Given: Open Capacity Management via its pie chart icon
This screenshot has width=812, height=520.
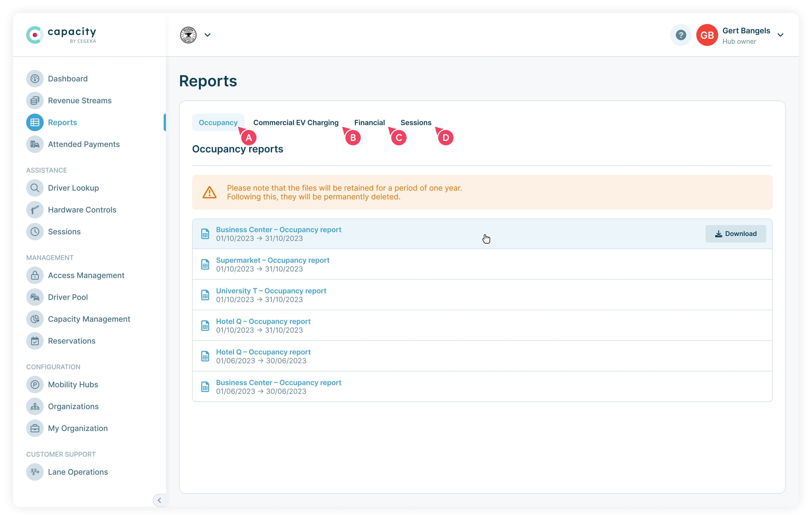Looking at the screenshot, I should tap(35, 319).
